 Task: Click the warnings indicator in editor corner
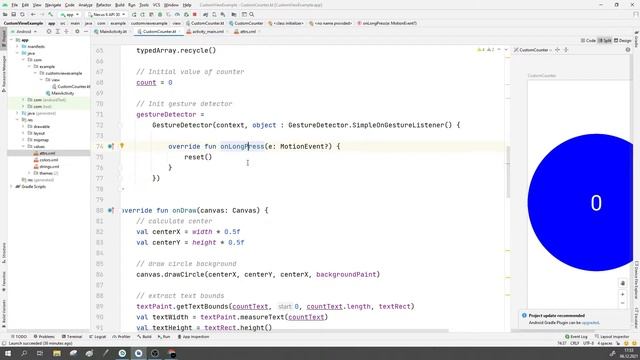pyautogui.click(x=486, y=50)
